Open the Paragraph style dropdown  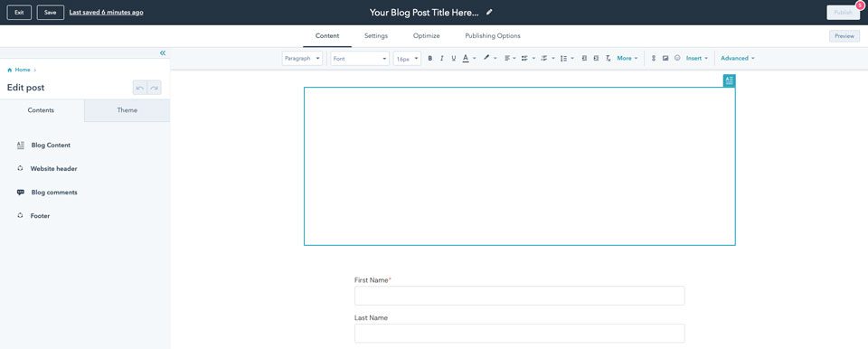point(302,58)
